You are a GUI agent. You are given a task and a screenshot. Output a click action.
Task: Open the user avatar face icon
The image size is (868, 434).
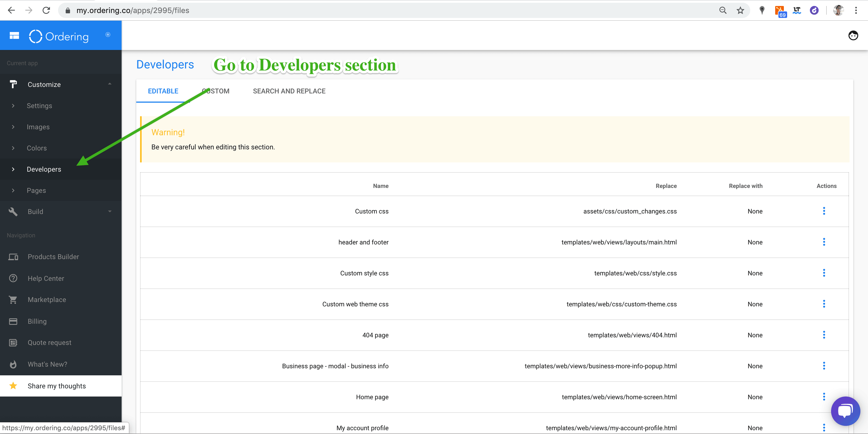pos(853,35)
